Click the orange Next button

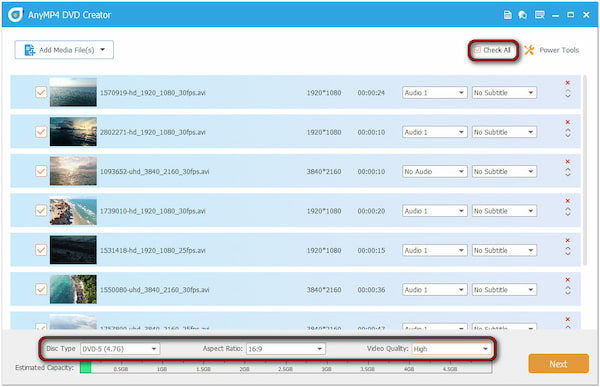(x=558, y=364)
